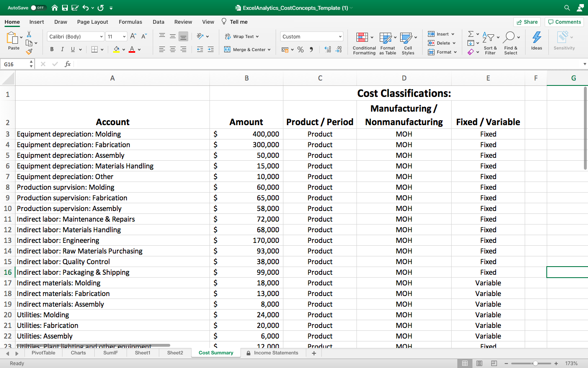Open the Formulas ribbon tab
Image resolution: width=588 pixels, height=368 pixels.
click(x=130, y=22)
